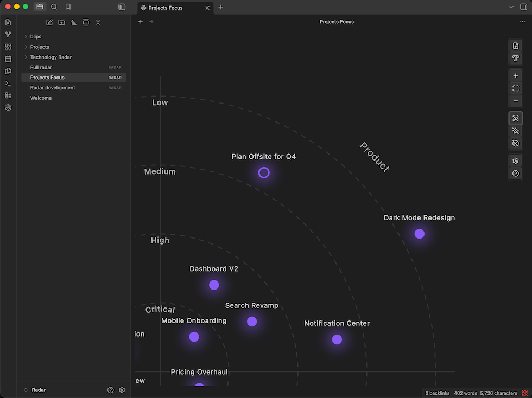Collapse all folders in file explorer
Viewport: 532px width, 398px height.
pyautogui.click(x=98, y=22)
